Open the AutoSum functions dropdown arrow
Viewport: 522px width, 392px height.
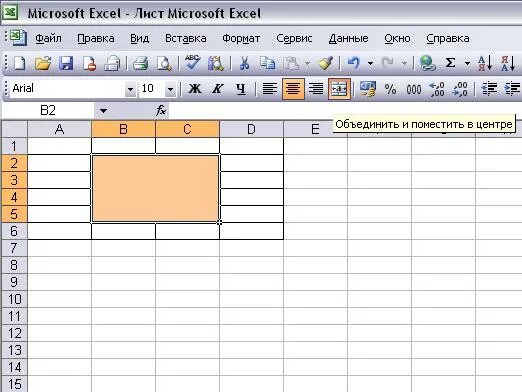tap(467, 63)
